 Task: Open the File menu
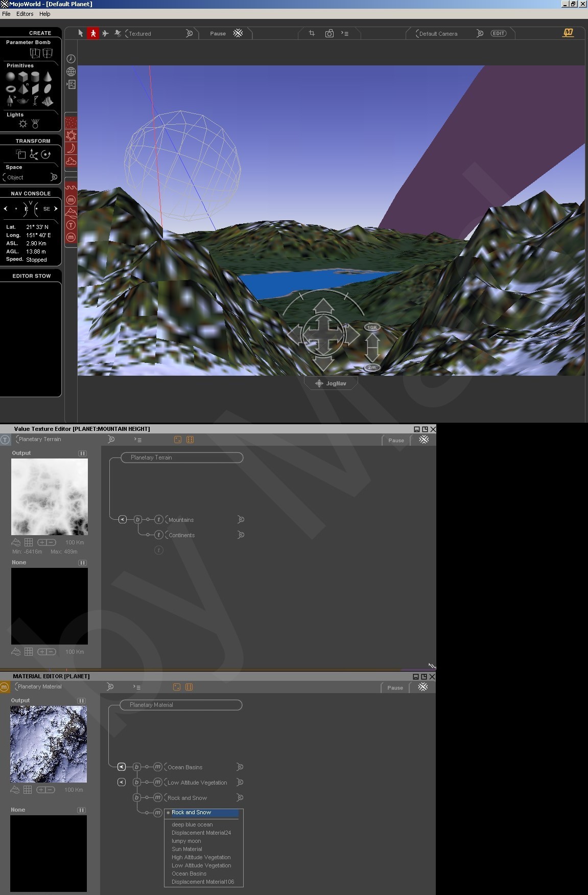[x=6, y=14]
